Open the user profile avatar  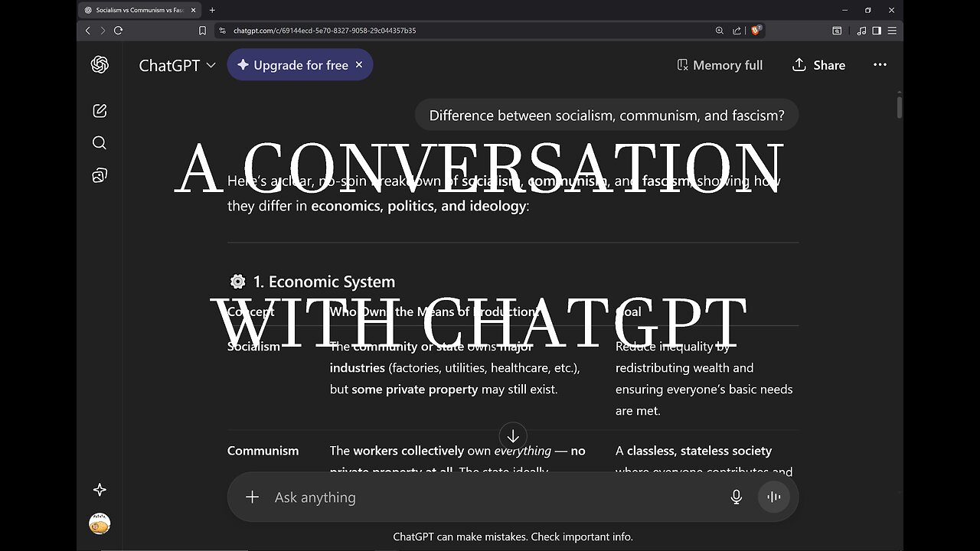[x=100, y=524]
